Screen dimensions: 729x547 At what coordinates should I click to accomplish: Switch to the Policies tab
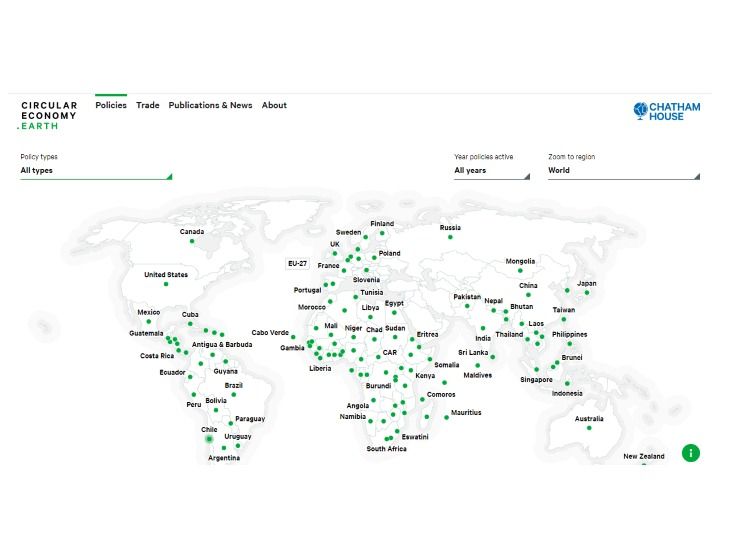click(x=111, y=105)
